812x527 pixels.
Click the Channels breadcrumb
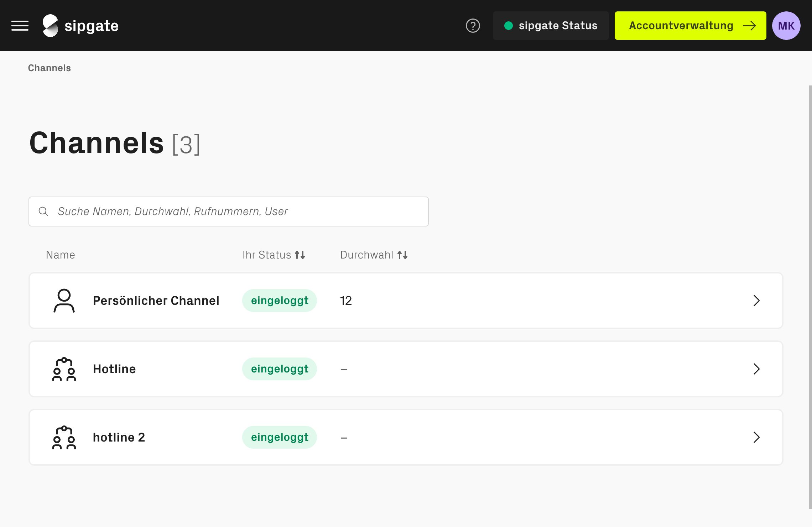tap(50, 68)
